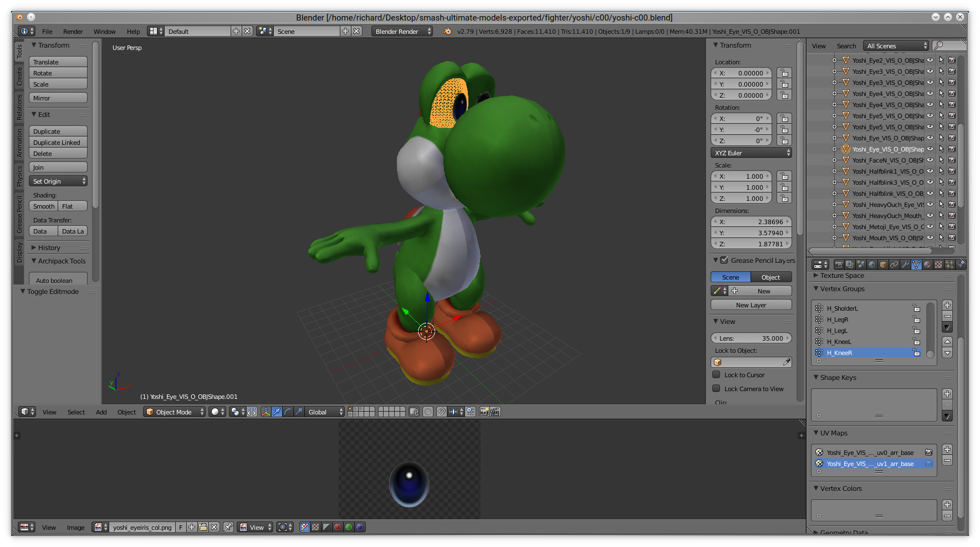Open the Constraints properties tab (chain icon)
Viewport: 980px width, 547px height.
tap(894, 265)
